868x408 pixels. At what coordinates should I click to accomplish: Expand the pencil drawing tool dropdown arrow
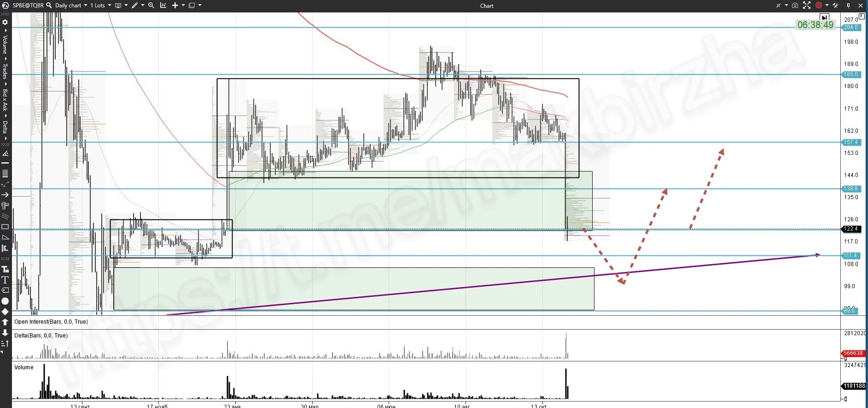click(143, 6)
